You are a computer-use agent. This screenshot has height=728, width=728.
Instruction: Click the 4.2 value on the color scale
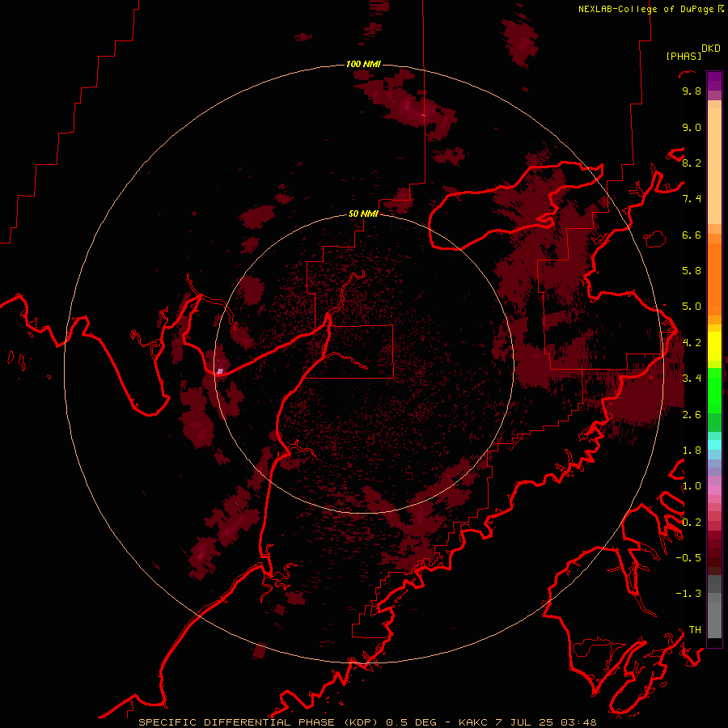[692, 343]
